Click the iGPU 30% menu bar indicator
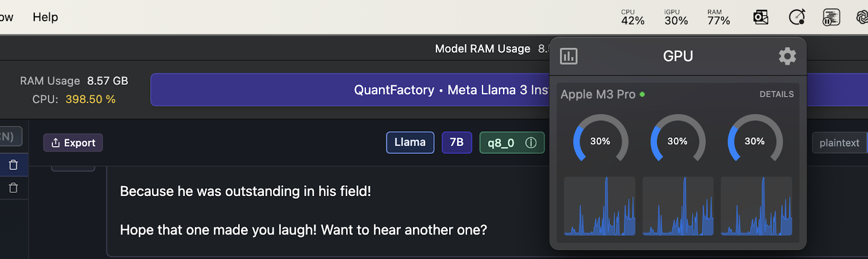 click(676, 17)
